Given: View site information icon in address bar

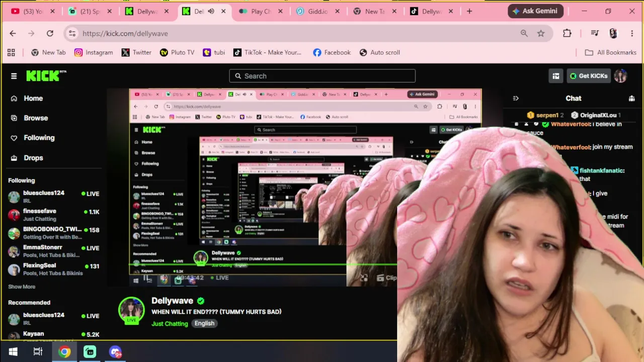Looking at the screenshot, I should (72, 33).
